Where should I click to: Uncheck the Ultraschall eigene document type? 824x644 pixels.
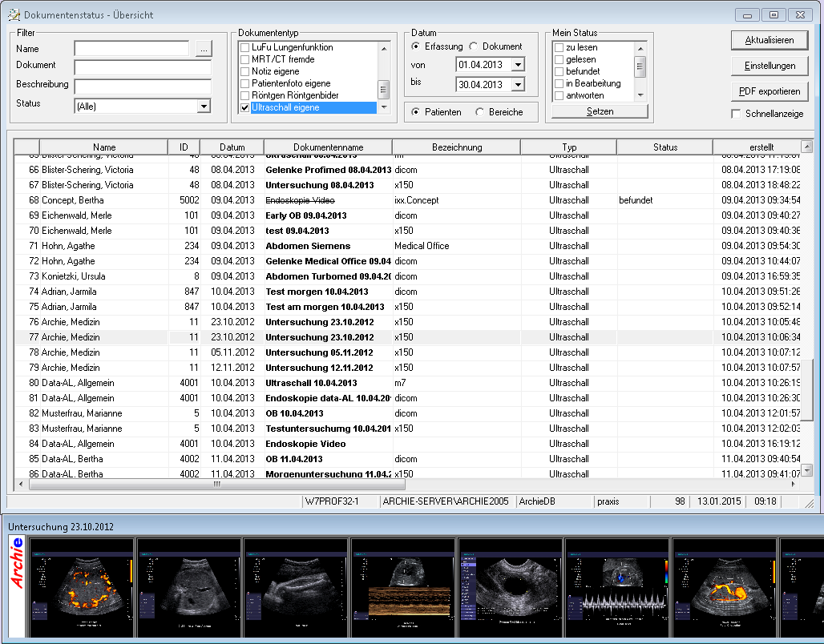click(245, 107)
